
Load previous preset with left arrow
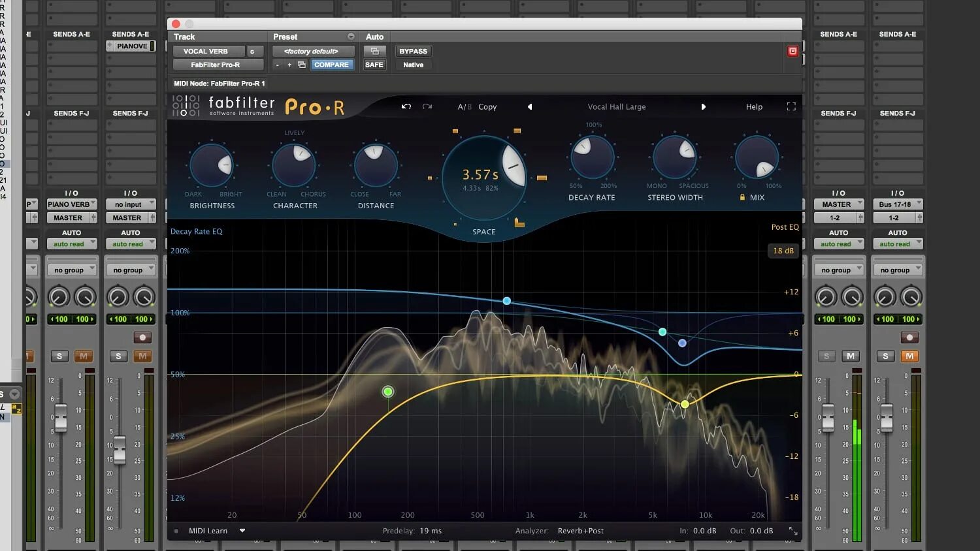click(530, 106)
